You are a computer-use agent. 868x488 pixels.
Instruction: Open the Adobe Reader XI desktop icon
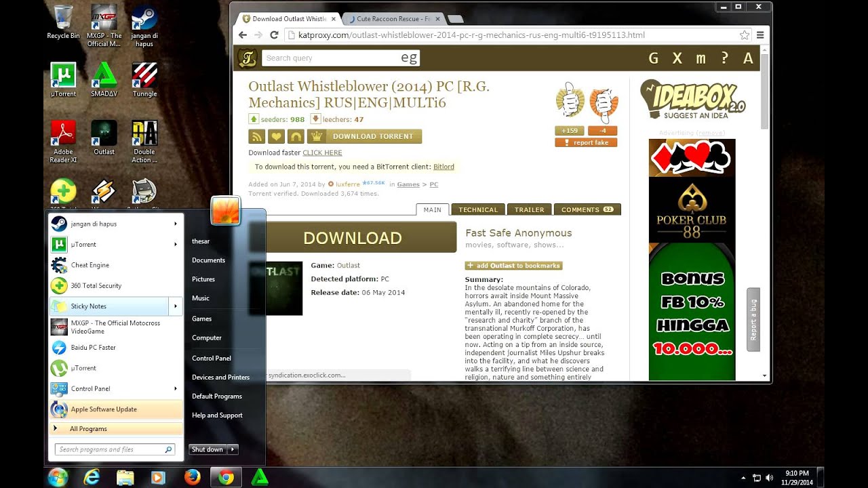pos(63,142)
